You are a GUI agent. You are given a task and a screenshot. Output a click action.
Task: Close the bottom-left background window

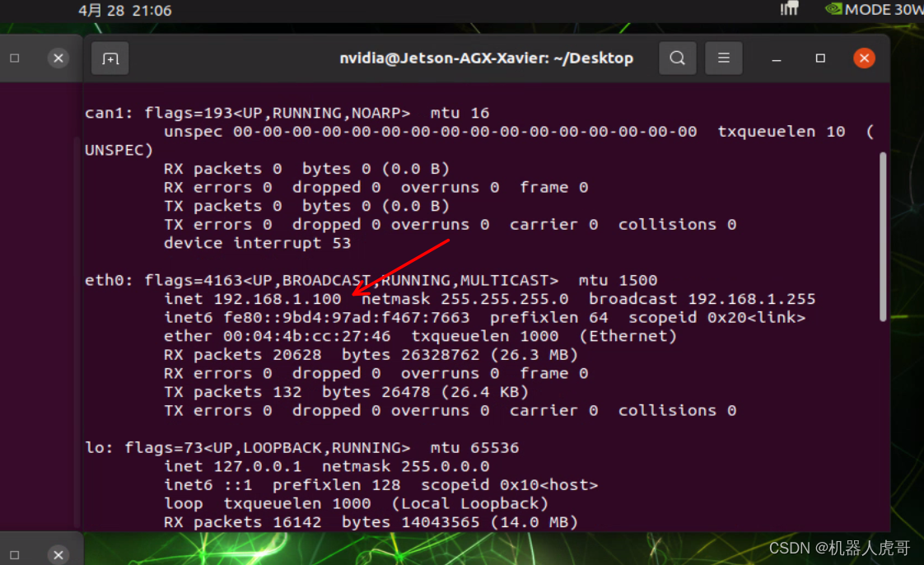coord(58,554)
